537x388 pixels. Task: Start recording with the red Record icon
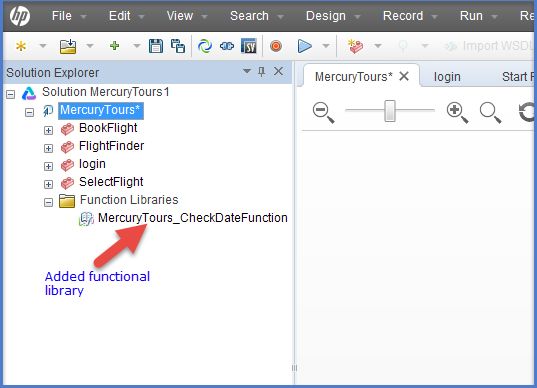pos(276,46)
